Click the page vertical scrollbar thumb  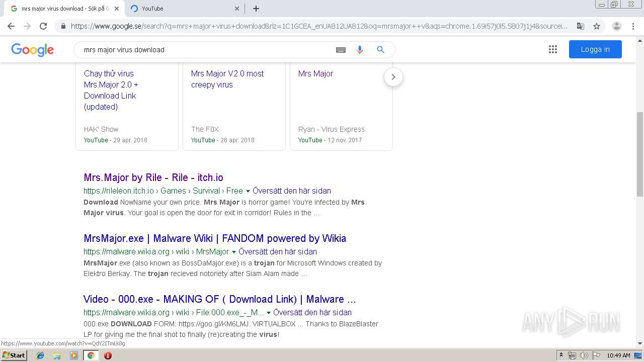pos(640,154)
